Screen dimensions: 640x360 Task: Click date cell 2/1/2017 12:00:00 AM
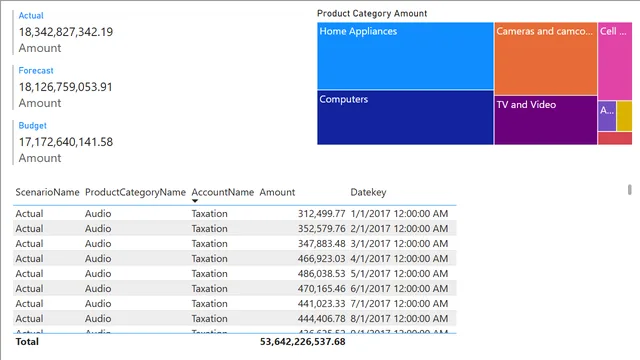pos(399,229)
